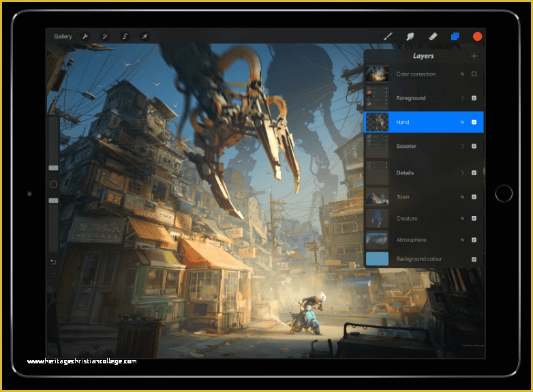
Task: Select the Color correction layer thumbnail
Action: coord(377,74)
